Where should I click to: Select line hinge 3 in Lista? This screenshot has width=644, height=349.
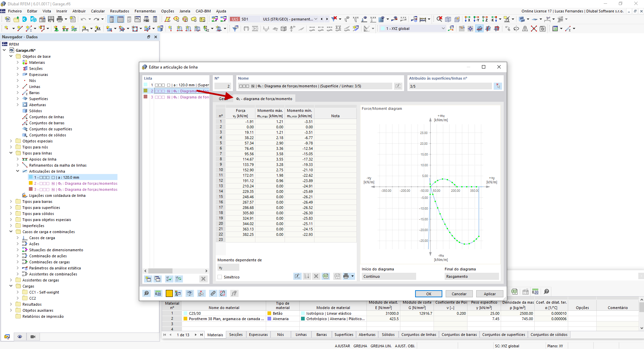176,97
